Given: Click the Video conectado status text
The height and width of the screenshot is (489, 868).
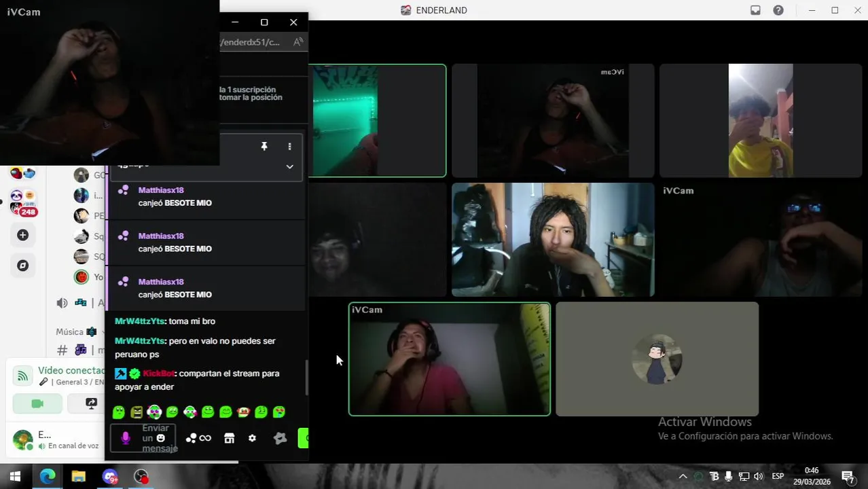Looking at the screenshot, I should click(71, 370).
